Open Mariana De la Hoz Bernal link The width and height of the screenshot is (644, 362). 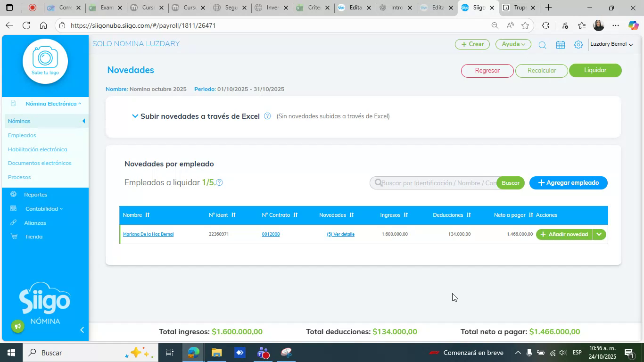pos(148,234)
